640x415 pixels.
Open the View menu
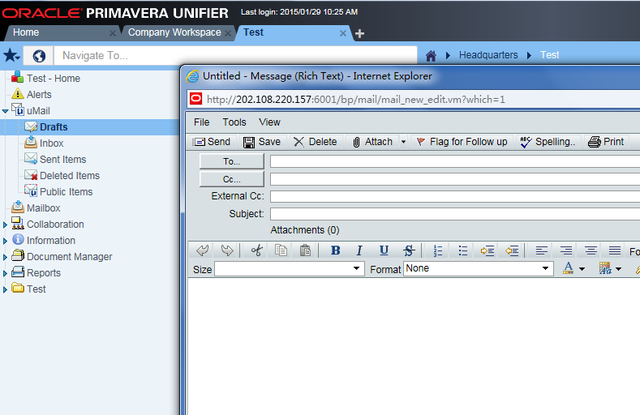[269, 122]
